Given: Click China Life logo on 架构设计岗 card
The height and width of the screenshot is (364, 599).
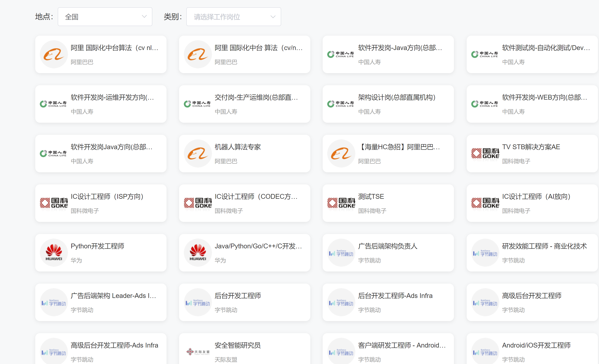Looking at the screenshot, I should tap(341, 104).
